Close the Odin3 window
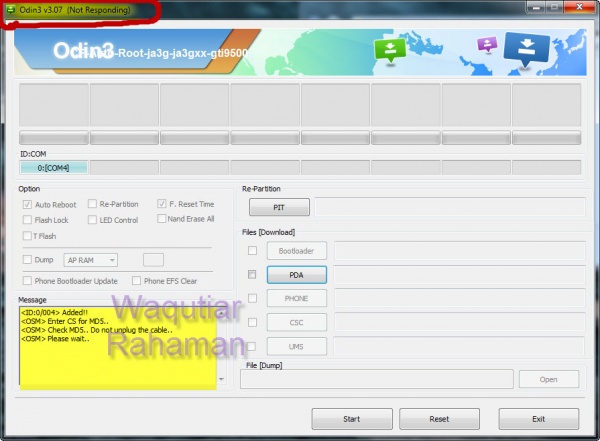 point(579,7)
